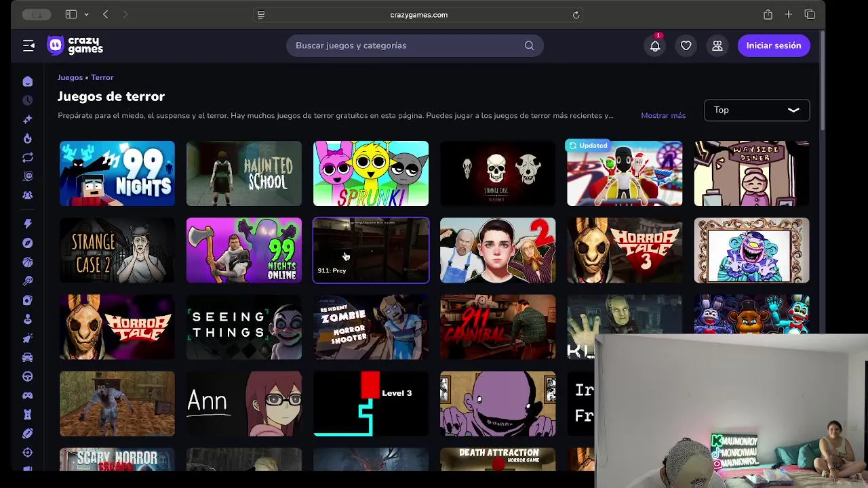Open cards category icon in sidebar
Image resolution: width=868 pixels, height=488 pixels.
click(28, 300)
